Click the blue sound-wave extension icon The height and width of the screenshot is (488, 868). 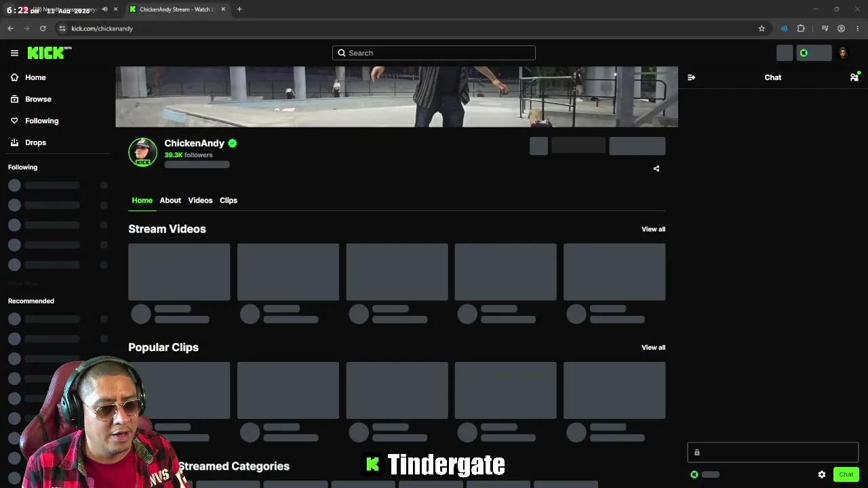point(784,28)
